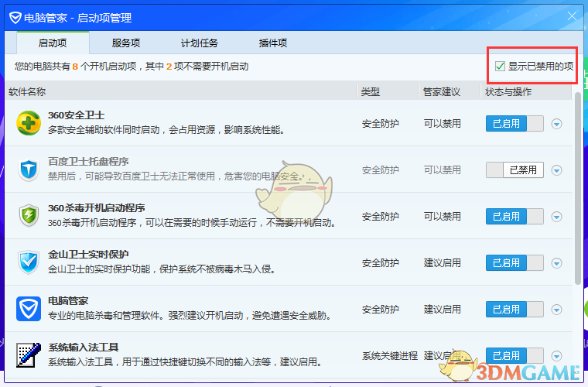Select the 360安全卫士 title text
Image resolution: width=588 pixels, height=387 pixels.
[x=76, y=115]
